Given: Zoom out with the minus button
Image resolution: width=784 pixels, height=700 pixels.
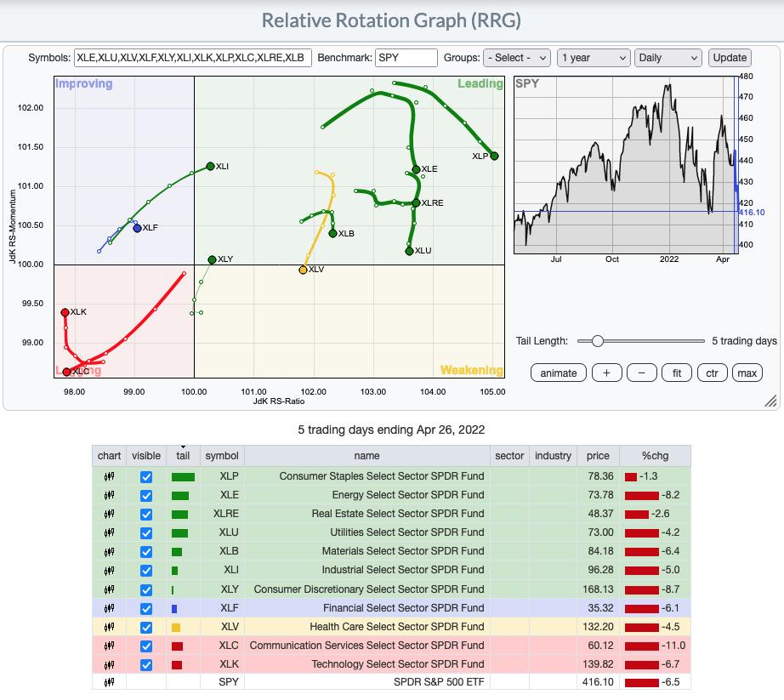Looking at the screenshot, I should 641,373.
